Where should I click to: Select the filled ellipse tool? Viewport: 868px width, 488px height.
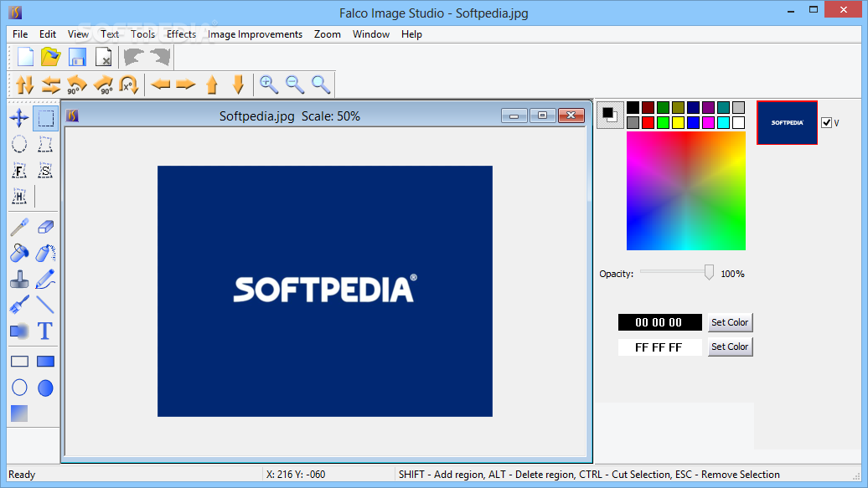point(45,388)
